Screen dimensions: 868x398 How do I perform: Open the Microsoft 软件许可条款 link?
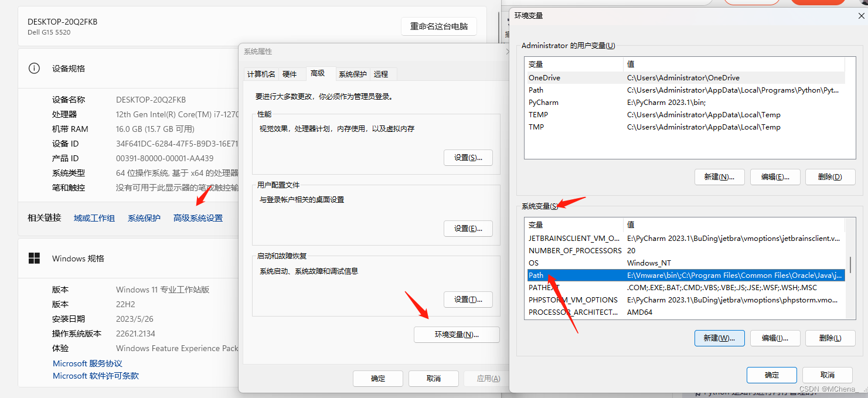coord(96,376)
